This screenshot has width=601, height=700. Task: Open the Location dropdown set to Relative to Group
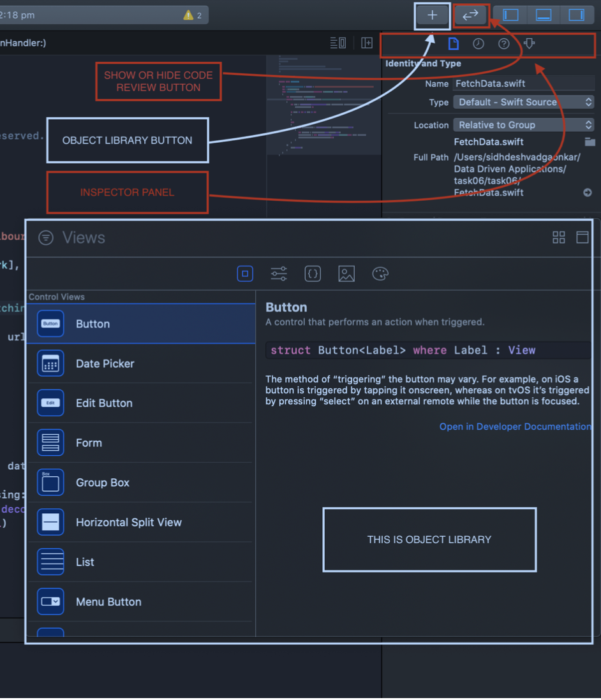tap(523, 124)
